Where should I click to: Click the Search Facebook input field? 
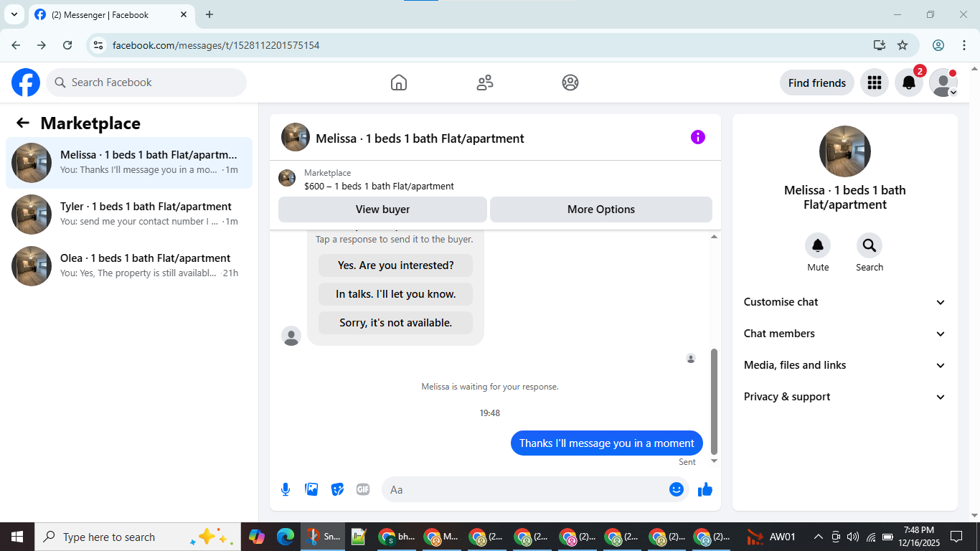pos(146,83)
